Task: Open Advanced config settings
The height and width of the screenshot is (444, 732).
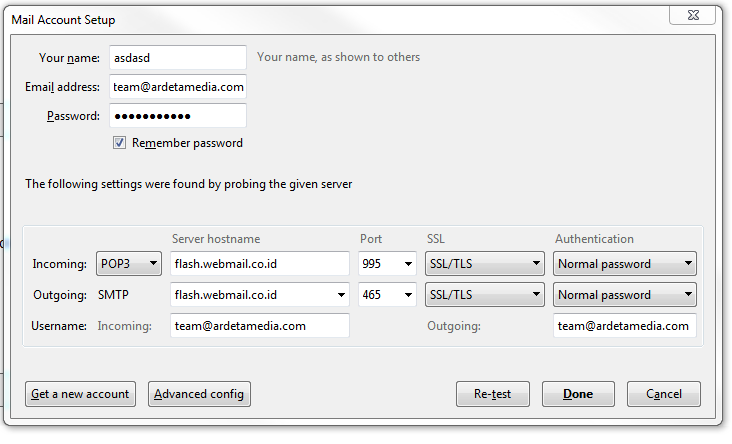Action: click(x=199, y=394)
